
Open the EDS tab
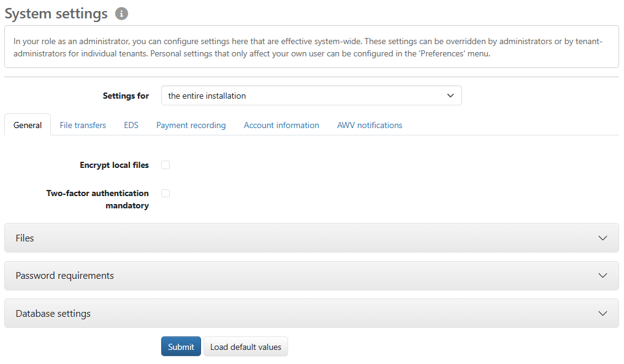131,125
